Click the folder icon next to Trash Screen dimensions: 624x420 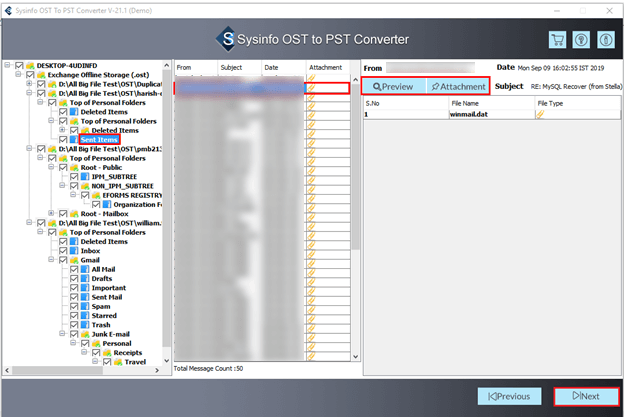(x=85, y=325)
